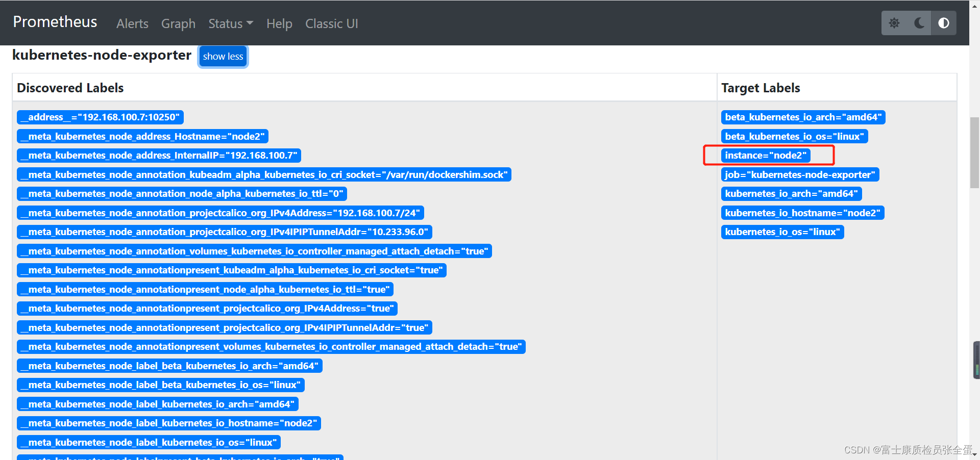This screenshot has height=460, width=980.
Task: Open the Status dropdown menu
Action: coord(231,23)
